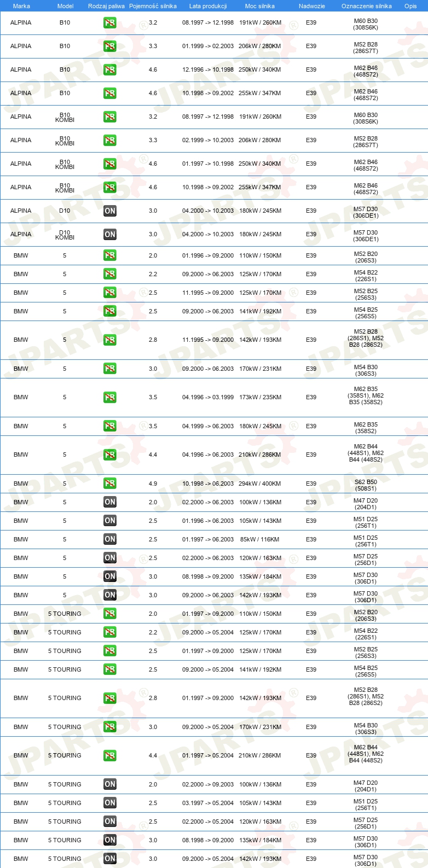Click ON icon in 143KM row starting 01.1996
Screen dimensions: 428x868
(x=110, y=521)
